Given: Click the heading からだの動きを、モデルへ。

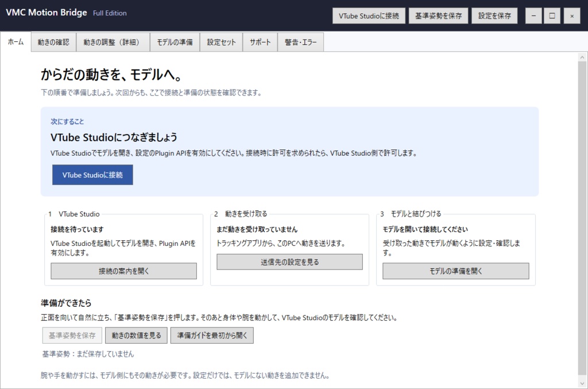Looking at the screenshot, I should (111, 75).
